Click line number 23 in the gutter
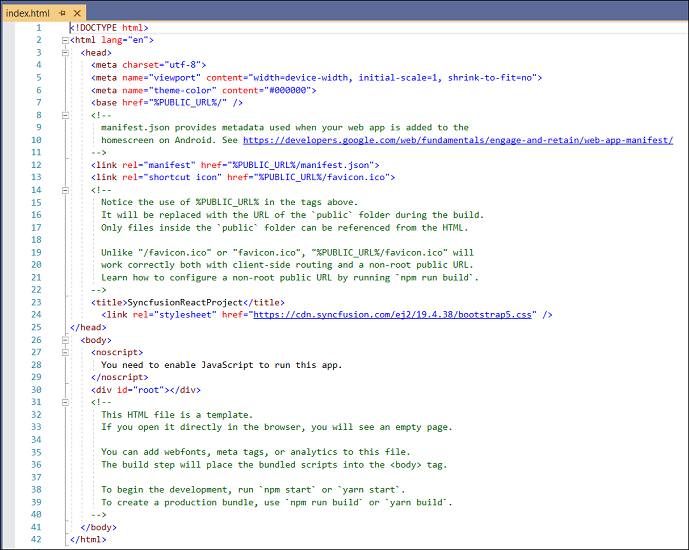689x550 pixels. [x=36, y=302]
